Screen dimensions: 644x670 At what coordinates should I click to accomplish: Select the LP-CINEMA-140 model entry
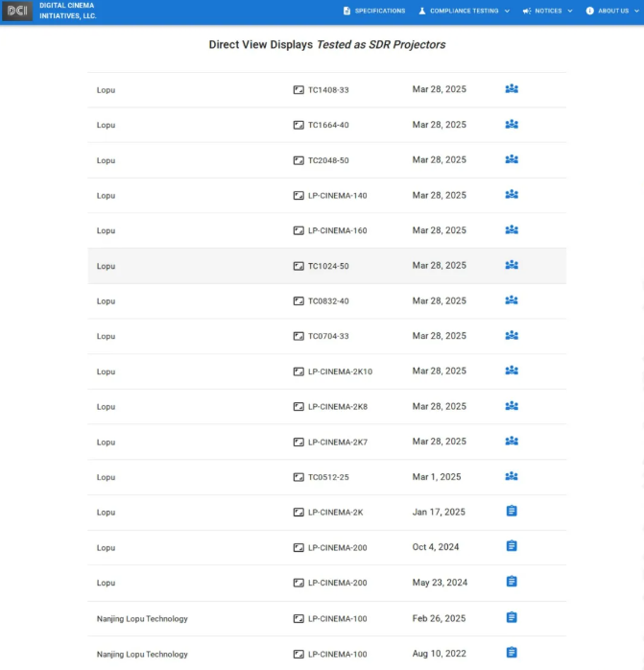pyautogui.click(x=338, y=196)
